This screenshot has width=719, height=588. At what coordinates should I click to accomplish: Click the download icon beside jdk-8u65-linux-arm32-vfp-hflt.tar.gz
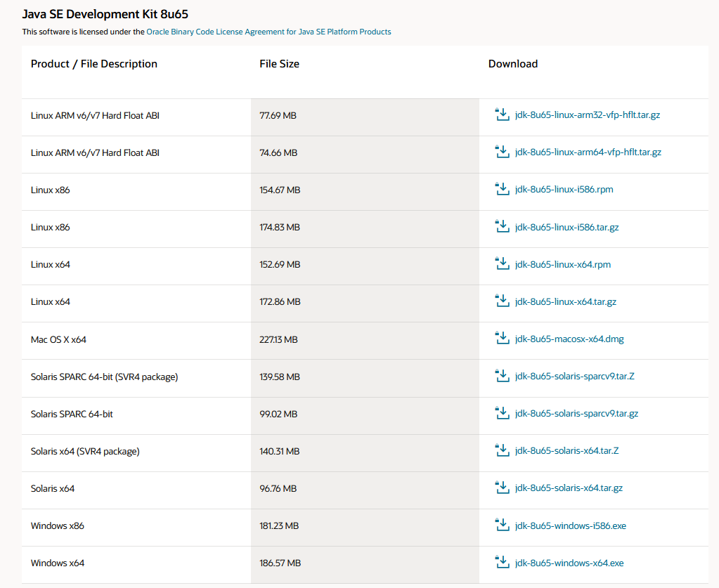[502, 115]
